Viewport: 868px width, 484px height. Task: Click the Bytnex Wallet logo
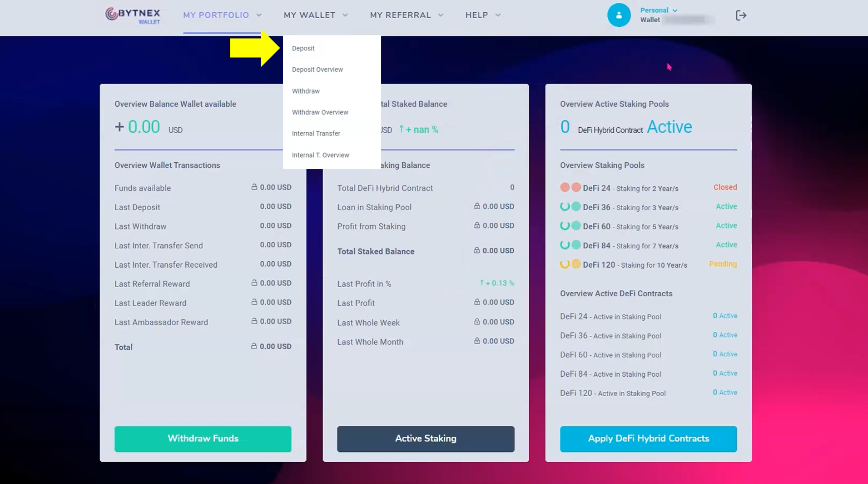133,15
